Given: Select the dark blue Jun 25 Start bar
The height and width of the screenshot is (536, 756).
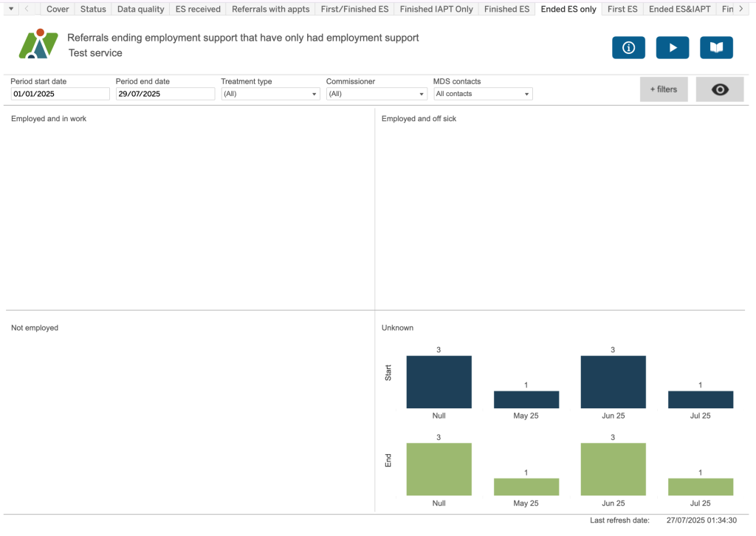Looking at the screenshot, I should pos(613,382).
